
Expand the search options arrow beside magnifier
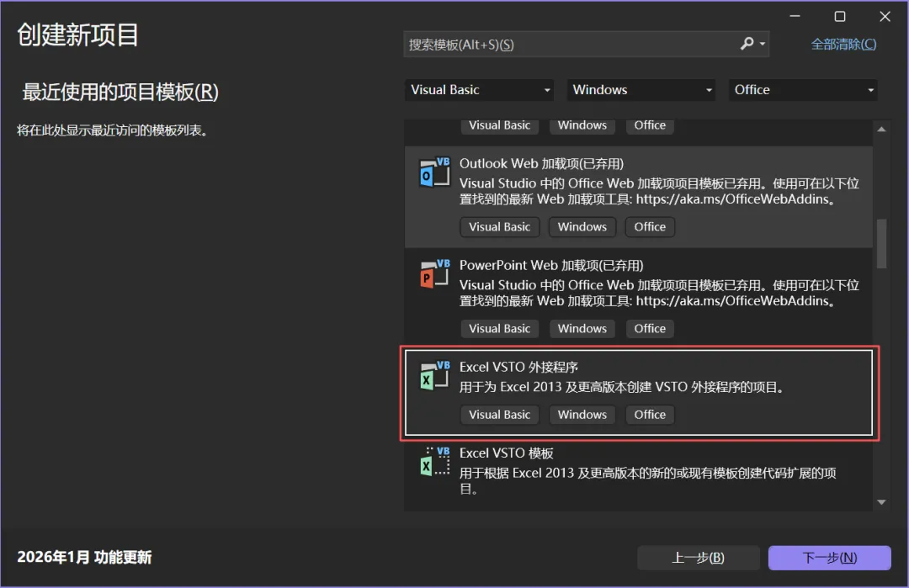click(x=763, y=44)
